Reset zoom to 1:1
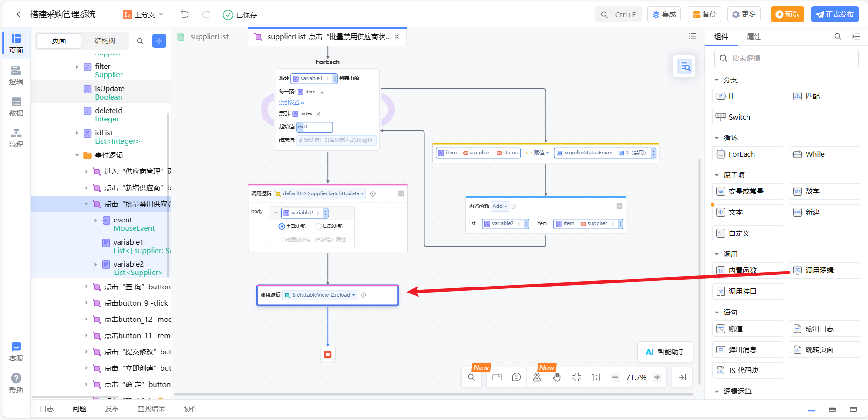 (596, 377)
